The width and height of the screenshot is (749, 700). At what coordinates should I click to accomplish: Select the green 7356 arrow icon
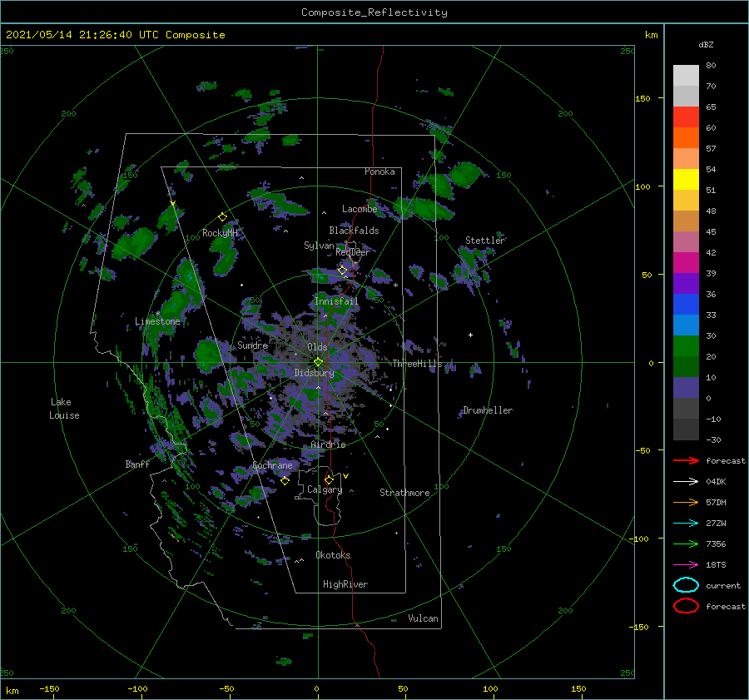click(686, 544)
